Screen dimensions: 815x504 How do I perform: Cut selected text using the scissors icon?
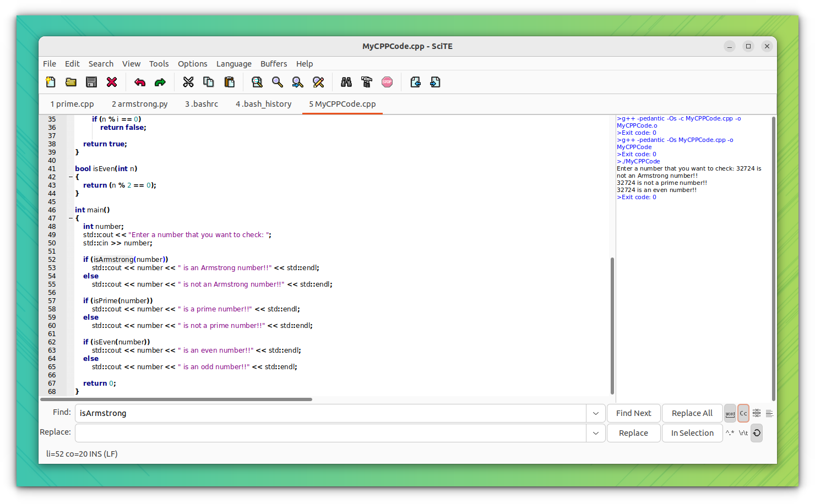(x=188, y=81)
